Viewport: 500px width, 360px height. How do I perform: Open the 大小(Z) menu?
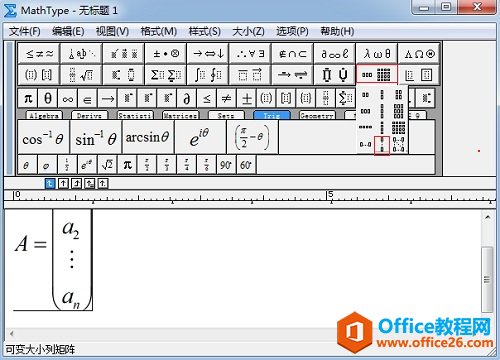248,31
